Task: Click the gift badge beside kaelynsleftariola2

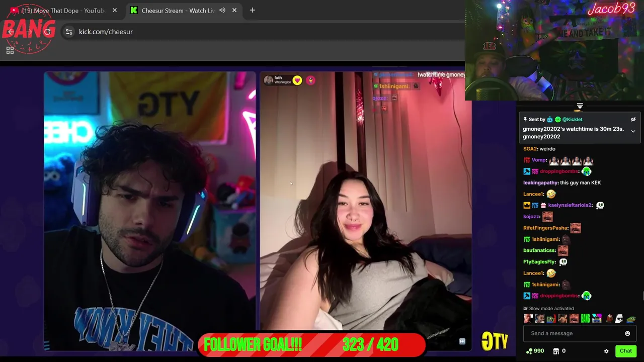Action: (543, 205)
